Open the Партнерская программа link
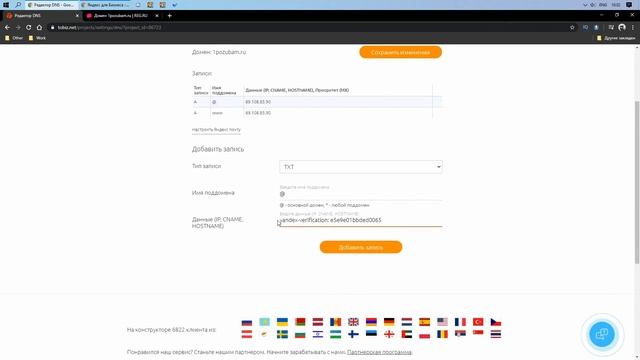The height and width of the screenshot is (360, 640). click(x=379, y=352)
